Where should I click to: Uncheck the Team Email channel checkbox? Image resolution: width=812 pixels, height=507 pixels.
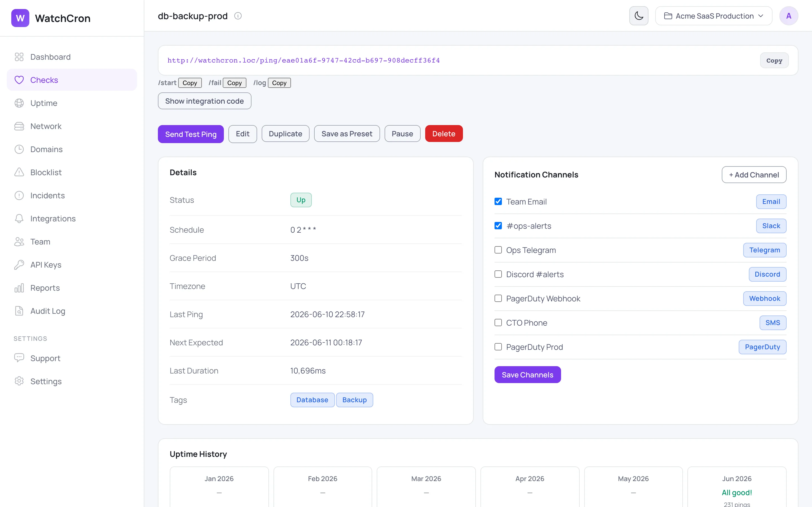tap(498, 201)
